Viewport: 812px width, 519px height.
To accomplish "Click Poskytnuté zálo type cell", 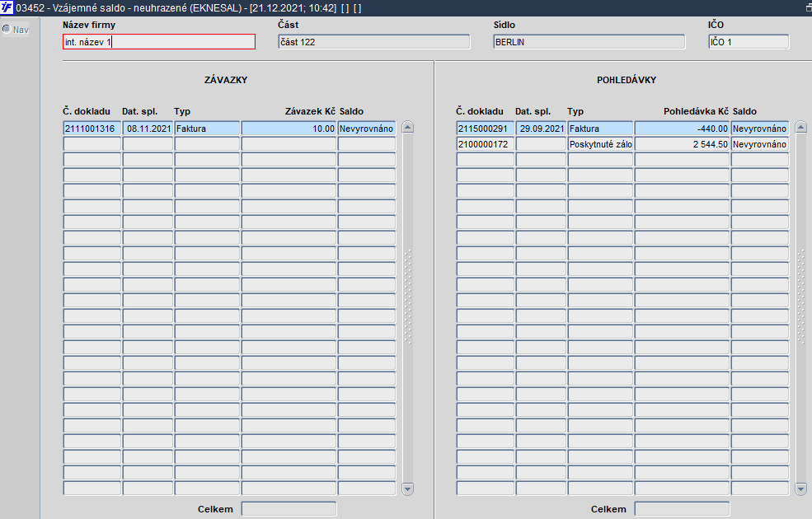I will click(600, 144).
